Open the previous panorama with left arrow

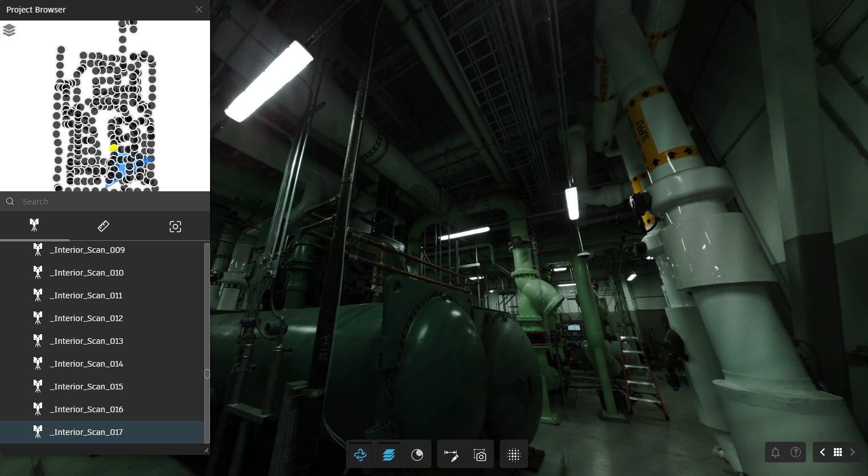pyautogui.click(x=822, y=452)
